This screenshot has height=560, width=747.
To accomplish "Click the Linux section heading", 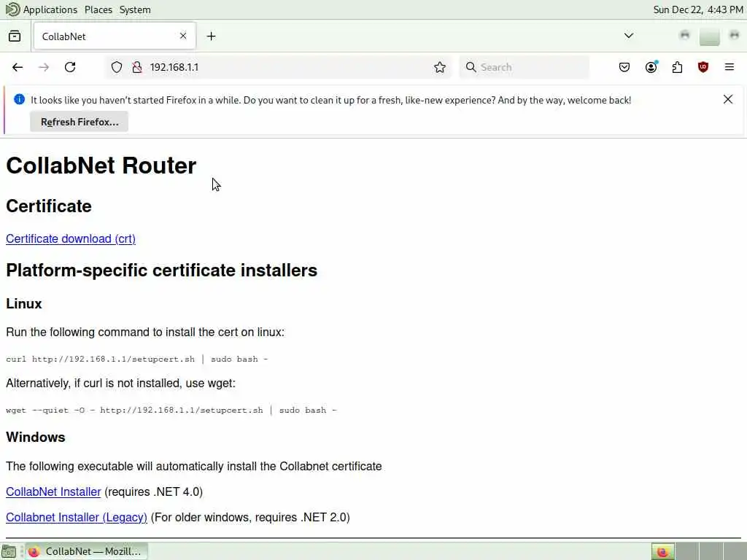I will [x=24, y=304].
